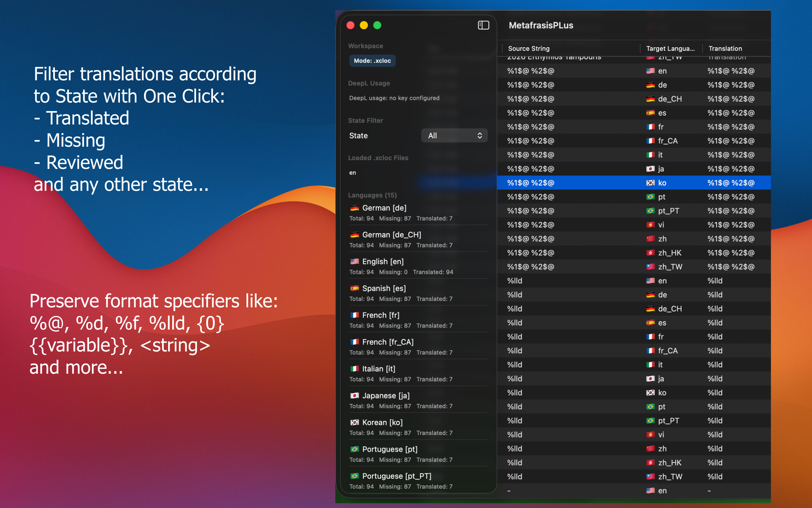Click the Target Langua... column header
The width and height of the screenshot is (812, 508).
tap(671, 48)
